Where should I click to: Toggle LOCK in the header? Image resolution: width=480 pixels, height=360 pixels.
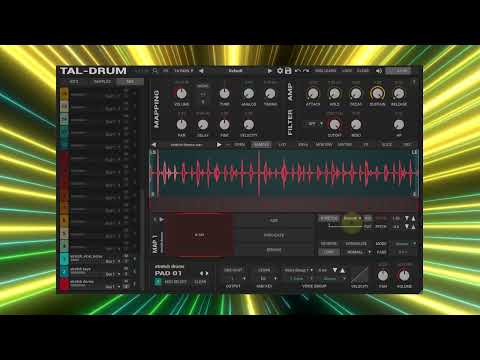click(x=347, y=71)
